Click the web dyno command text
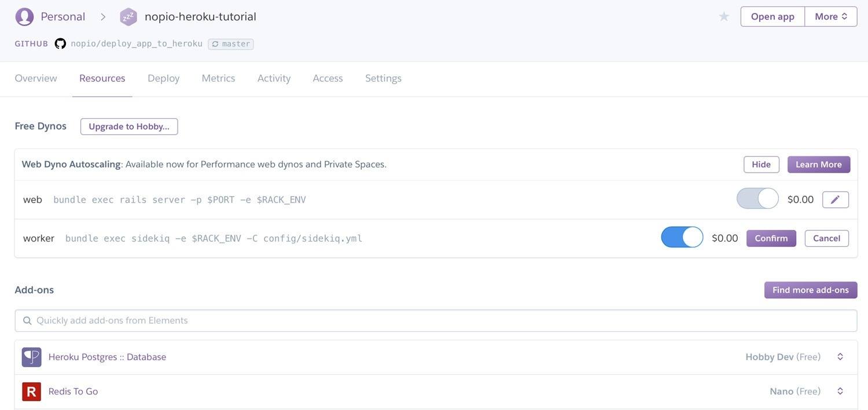The width and height of the screenshot is (868, 410). pos(179,200)
